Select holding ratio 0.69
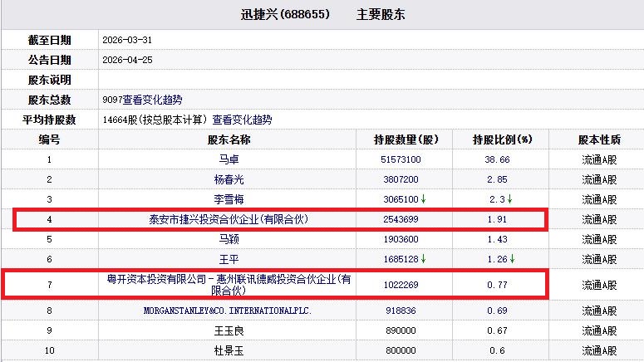 tap(497, 311)
